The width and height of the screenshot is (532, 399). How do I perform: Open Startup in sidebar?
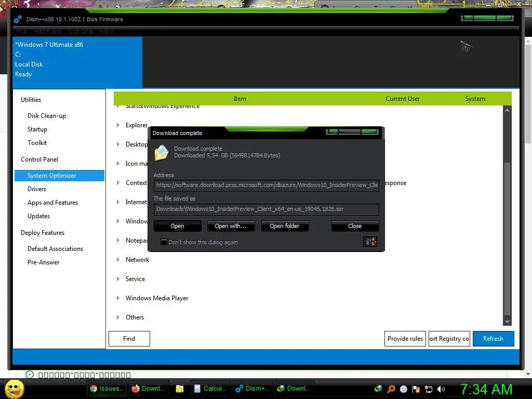pos(37,129)
